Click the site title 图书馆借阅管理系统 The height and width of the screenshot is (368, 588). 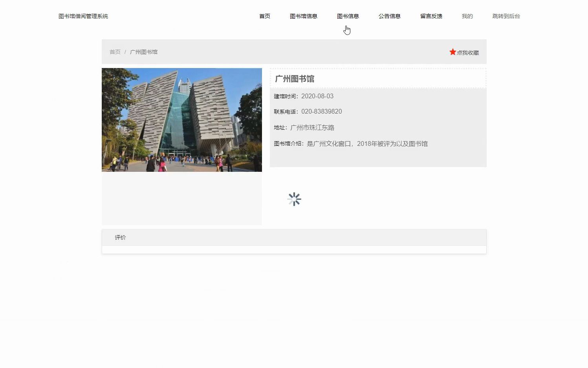click(x=82, y=16)
